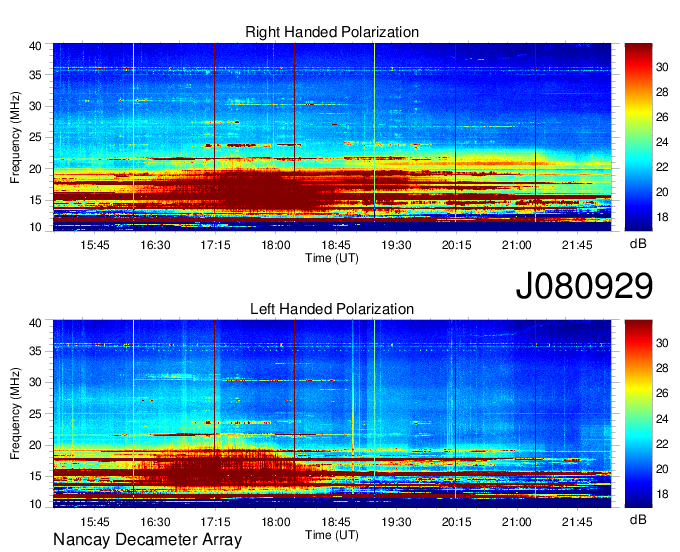This screenshot has width=680, height=552.
Task: Click the 22 value on Left Handed colorbar
Action: pyautogui.click(x=662, y=444)
